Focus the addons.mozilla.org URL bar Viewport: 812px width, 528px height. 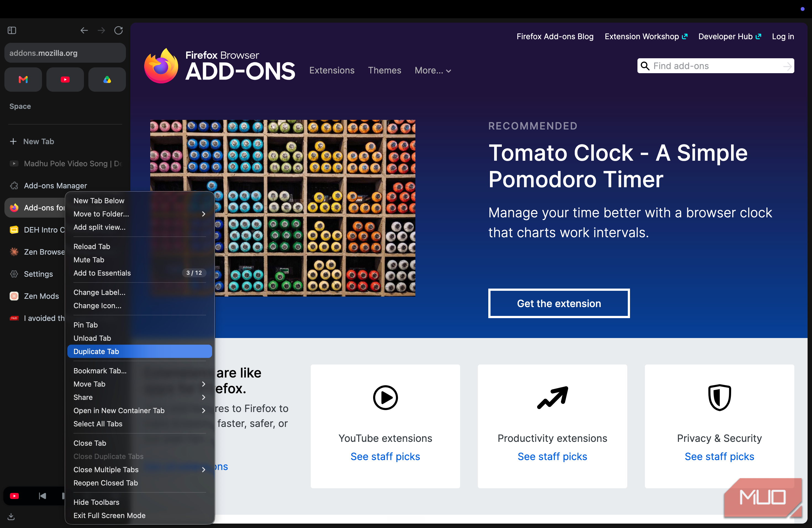(65, 53)
